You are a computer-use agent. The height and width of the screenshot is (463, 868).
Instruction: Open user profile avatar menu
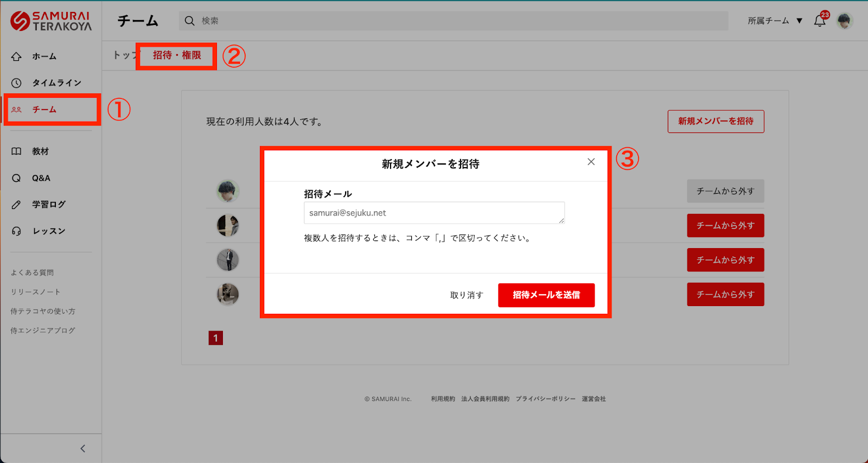844,21
